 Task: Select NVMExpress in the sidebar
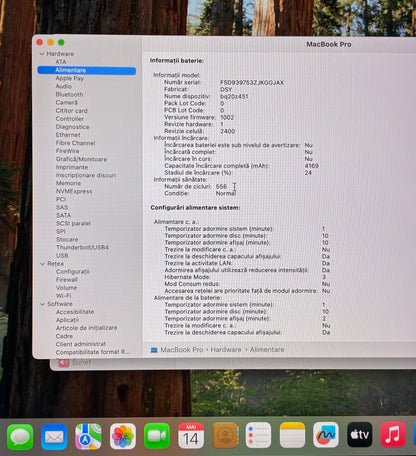(x=74, y=191)
